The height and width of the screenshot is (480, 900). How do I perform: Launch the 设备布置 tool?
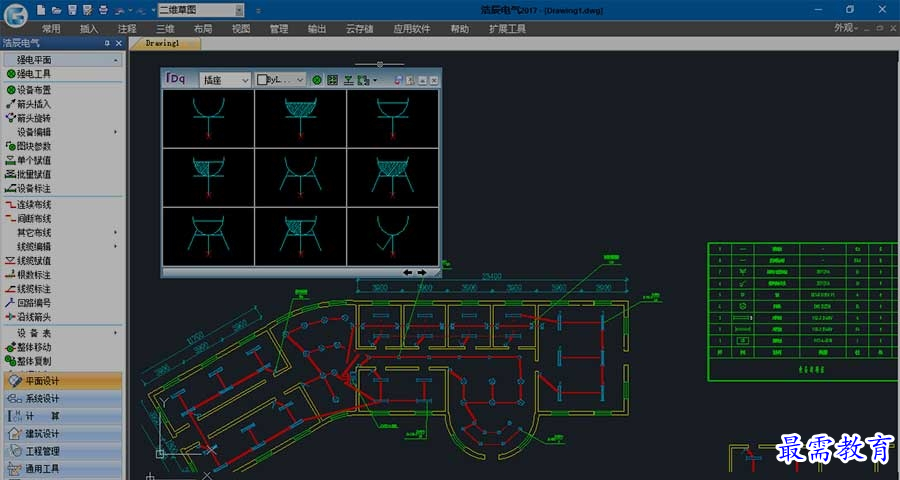pyautogui.click(x=28, y=90)
